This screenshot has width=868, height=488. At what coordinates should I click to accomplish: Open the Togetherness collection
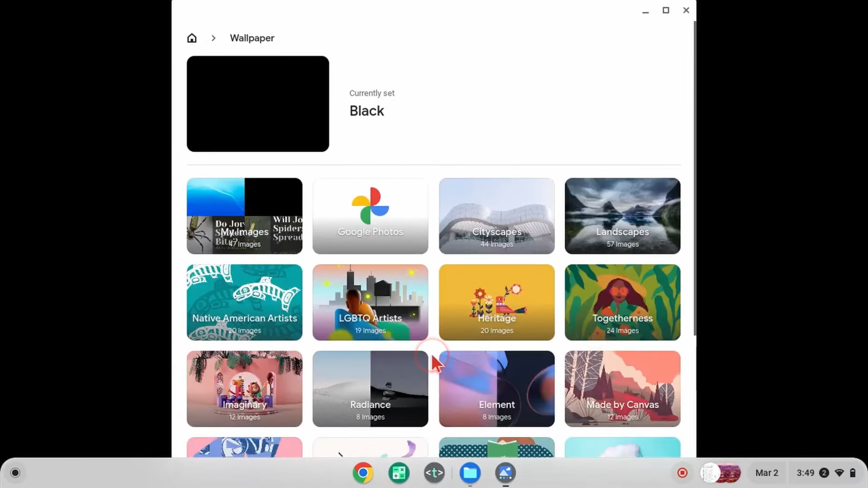622,302
